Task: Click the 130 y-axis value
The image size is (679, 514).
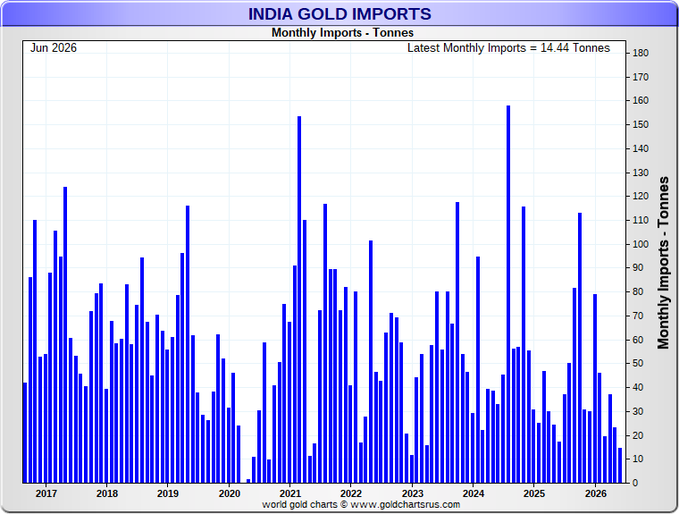Action: 640,173
